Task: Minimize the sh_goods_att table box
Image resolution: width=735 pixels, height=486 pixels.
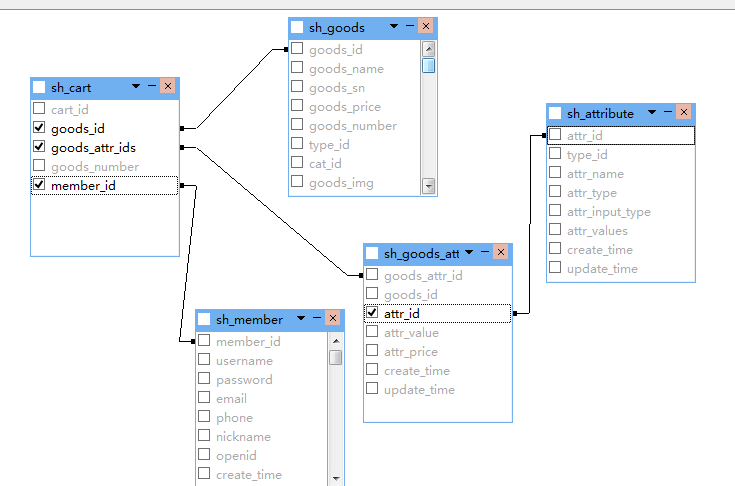Action: 484,253
